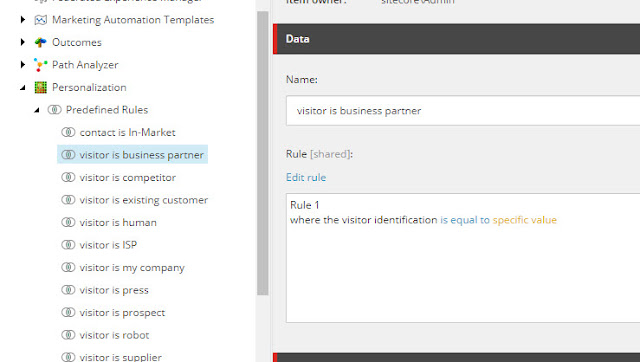Click the rule icon beside visitor is human
Image resolution: width=640 pixels, height=362 pixels.
tap(68, 222)
